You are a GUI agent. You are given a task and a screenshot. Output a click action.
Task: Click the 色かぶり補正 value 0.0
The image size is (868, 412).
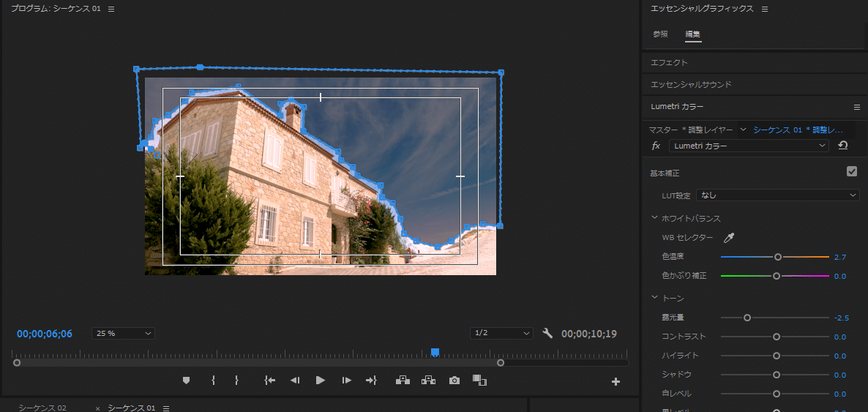tap(839, 277)
